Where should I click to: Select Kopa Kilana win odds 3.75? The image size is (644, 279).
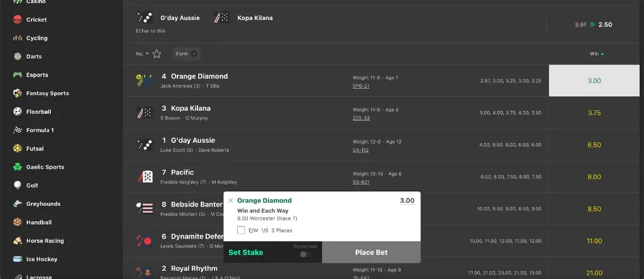(x=594, y=113)
